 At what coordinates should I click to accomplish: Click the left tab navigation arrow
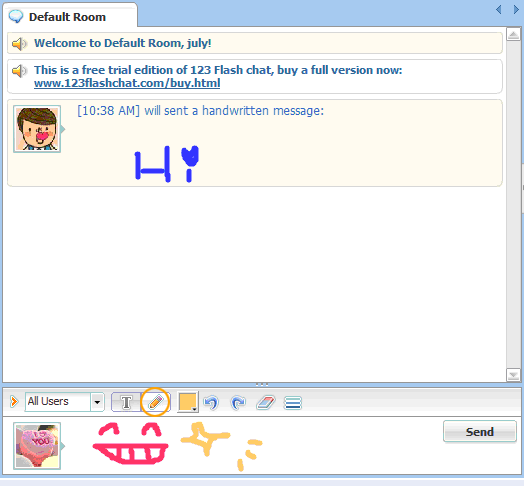tap(499, 9)
